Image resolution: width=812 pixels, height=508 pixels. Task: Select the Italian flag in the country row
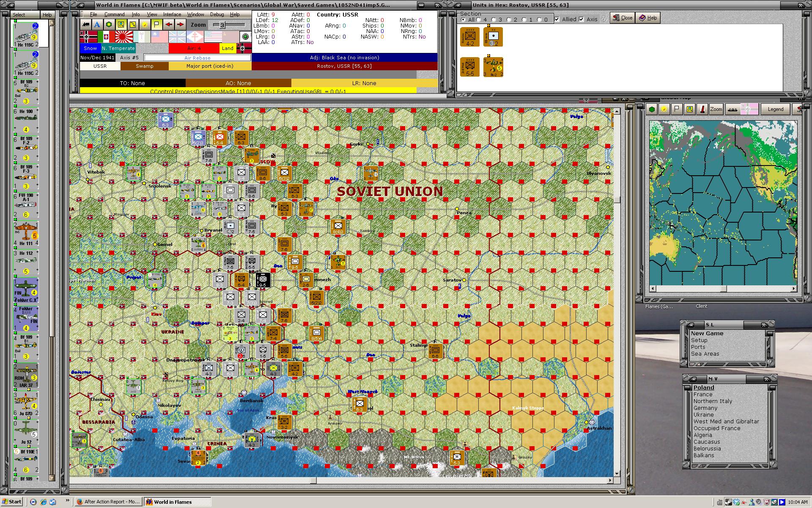pyautogui.click(x=106, y=37)
